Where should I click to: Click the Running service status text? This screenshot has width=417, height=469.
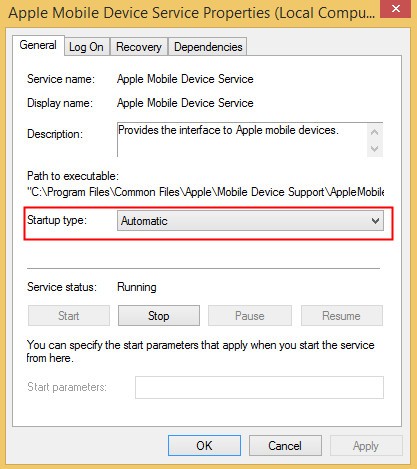point(137,287)
